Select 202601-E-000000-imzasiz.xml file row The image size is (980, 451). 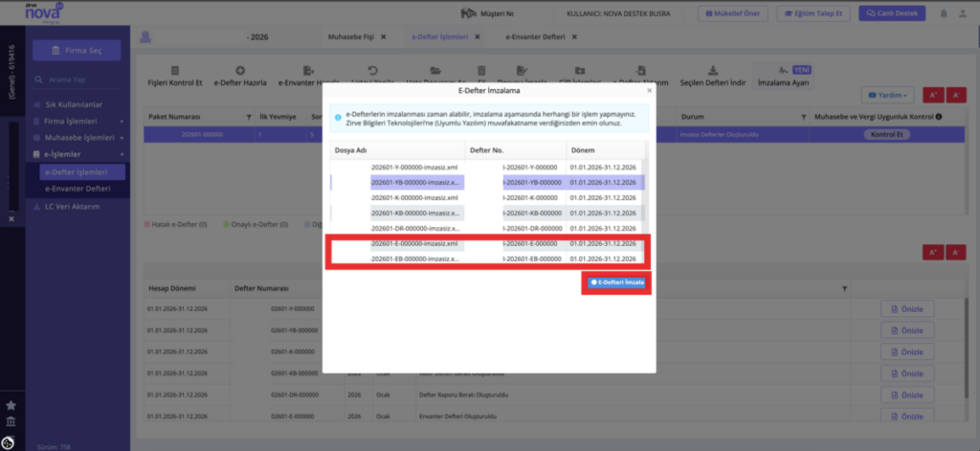487,243
